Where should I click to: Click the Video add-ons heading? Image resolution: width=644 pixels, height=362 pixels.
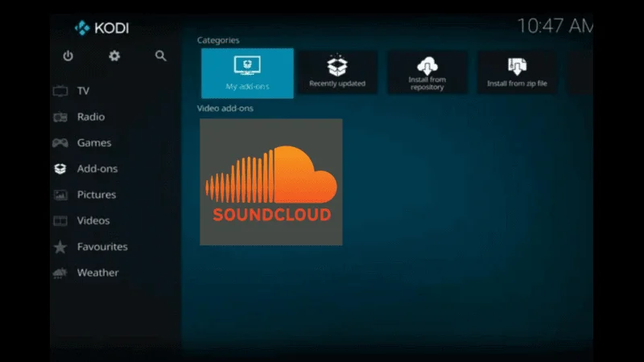pyautogui.click(x=225, y=109)
